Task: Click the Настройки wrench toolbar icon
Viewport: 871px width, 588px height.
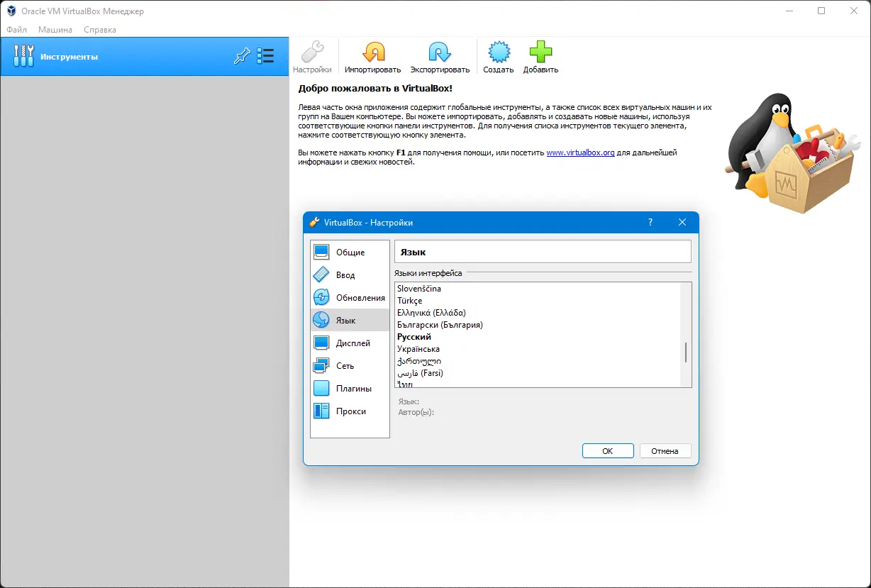Action: click(312, 52)
